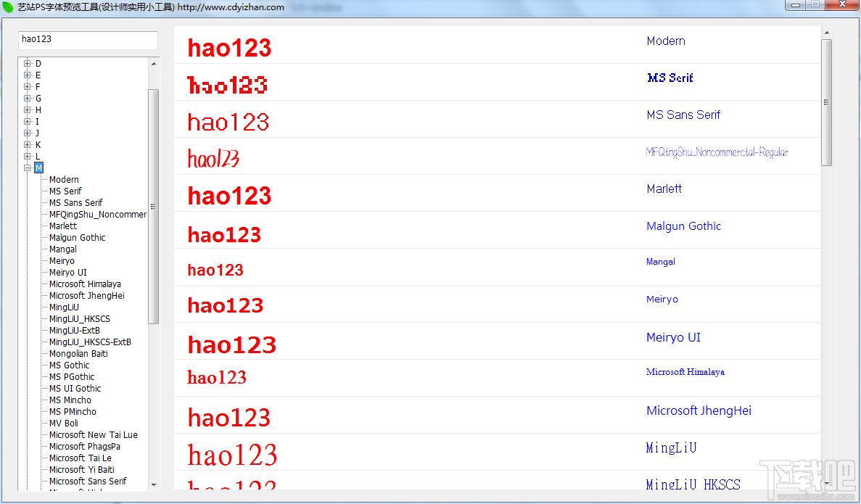Select MS Sans Serif in font tree

[75, 202]
